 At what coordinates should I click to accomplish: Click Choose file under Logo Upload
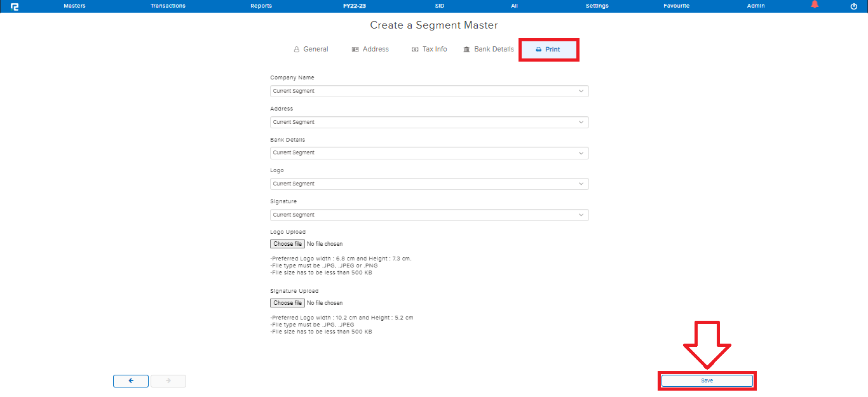click(x=287, y=243)
